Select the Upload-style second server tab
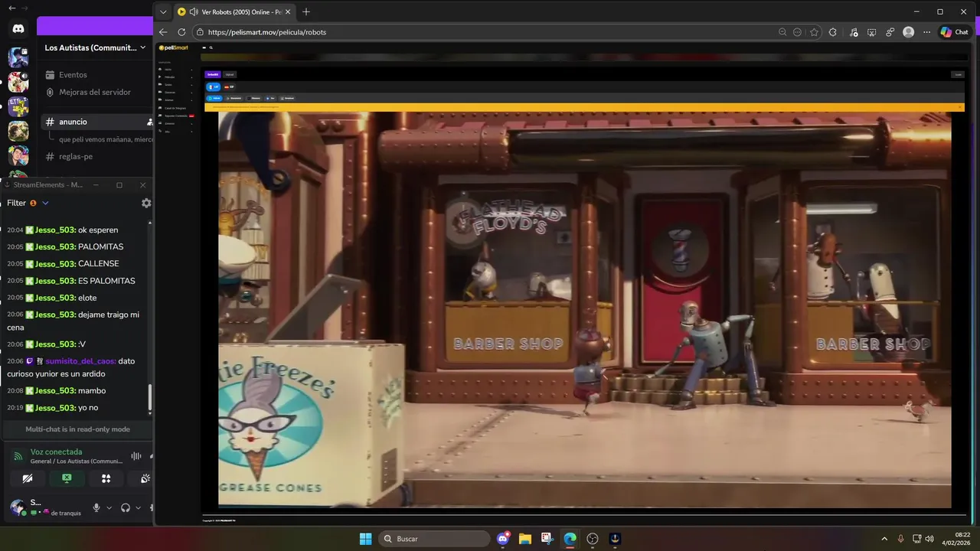Image resolution: width=980 pixels, height=551 pixels. pyautogui.click(x=230, y=74)
